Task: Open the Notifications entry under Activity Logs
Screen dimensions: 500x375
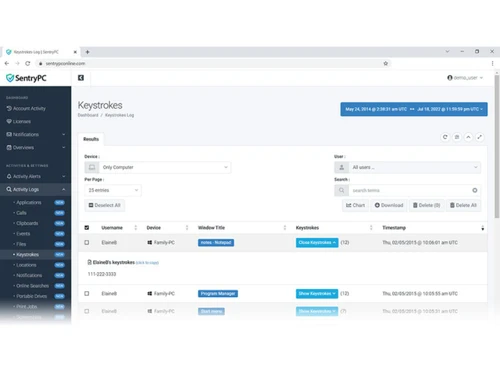Action: click(x=29, y=275)
